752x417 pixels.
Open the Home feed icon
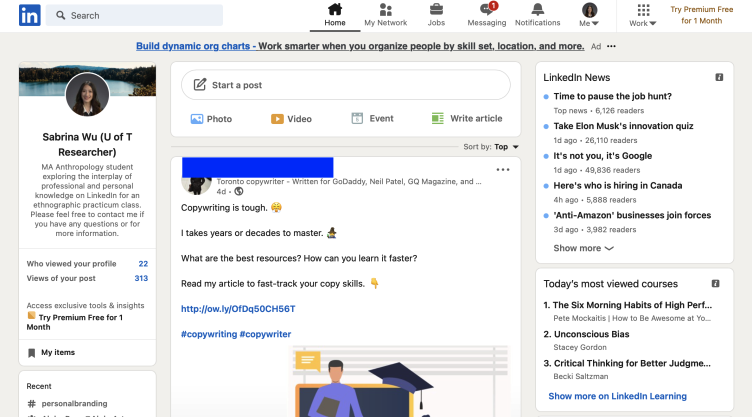click(x=335, y=15)
